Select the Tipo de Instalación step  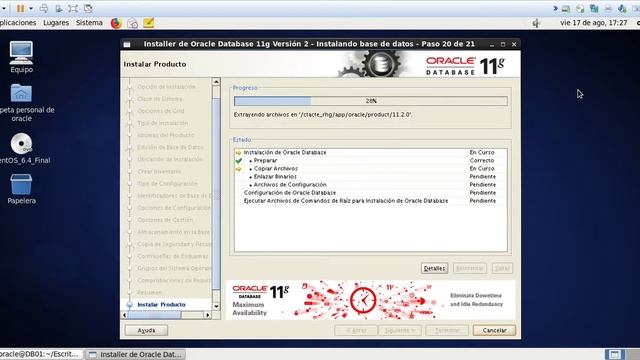[162, 123]
